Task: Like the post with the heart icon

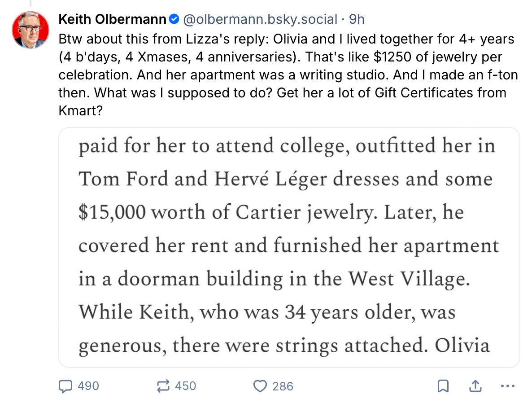Action: pyautogui.click(x=260, y=385)
